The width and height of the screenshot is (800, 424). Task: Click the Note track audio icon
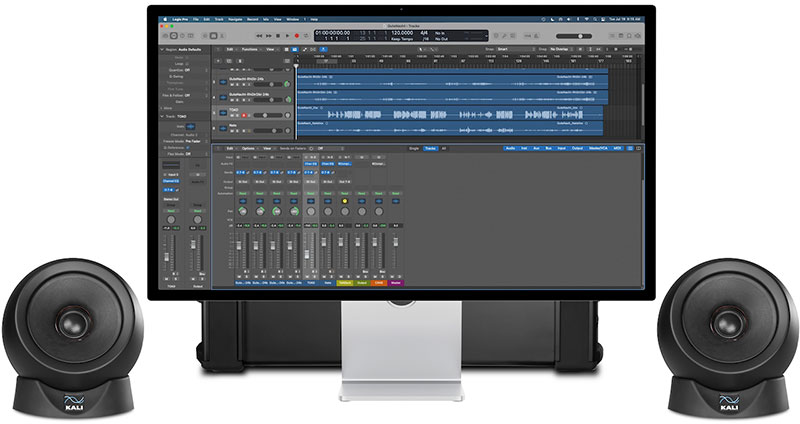(x=223, y=128)
